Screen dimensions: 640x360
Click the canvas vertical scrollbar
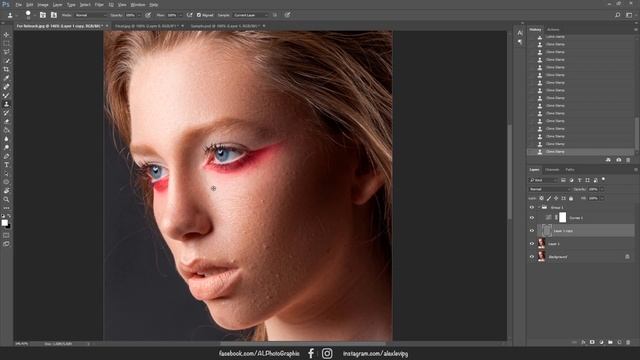click(509, 171)
